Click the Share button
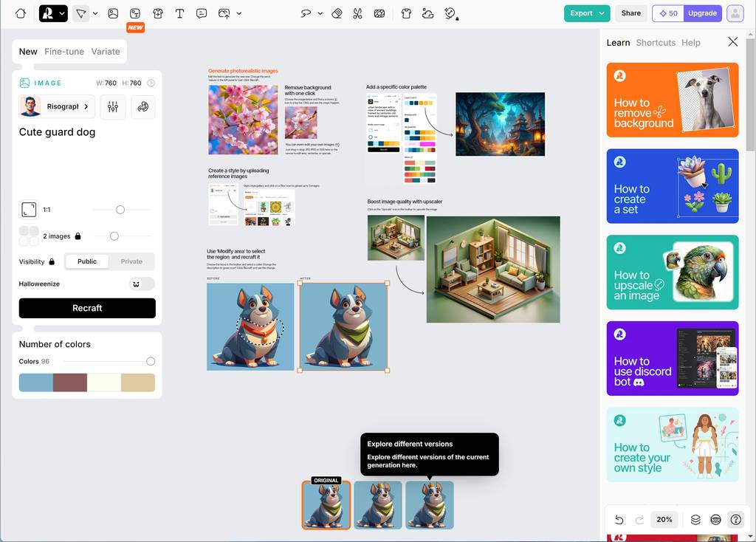This screenshot has height=542, width=756. [630, 13]
